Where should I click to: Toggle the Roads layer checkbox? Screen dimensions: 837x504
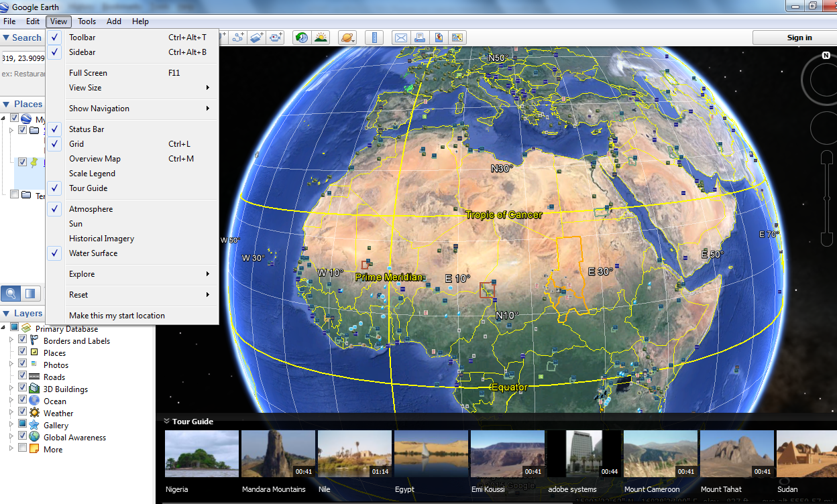pos(22,377)
